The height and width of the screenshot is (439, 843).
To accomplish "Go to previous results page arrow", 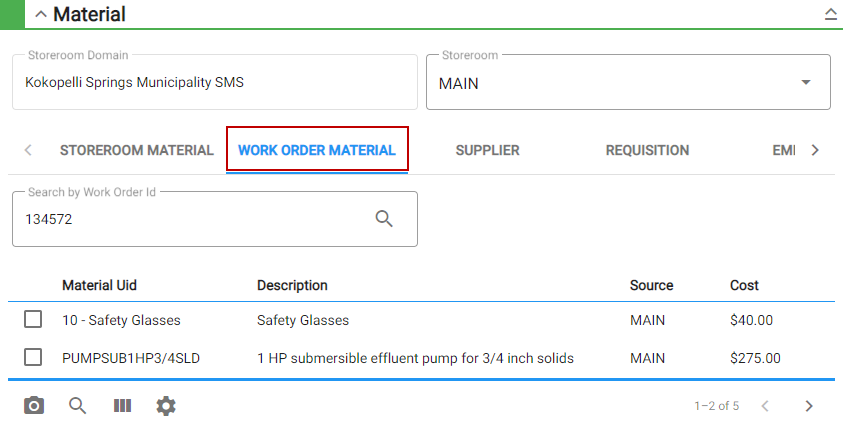I will point(765,406).
